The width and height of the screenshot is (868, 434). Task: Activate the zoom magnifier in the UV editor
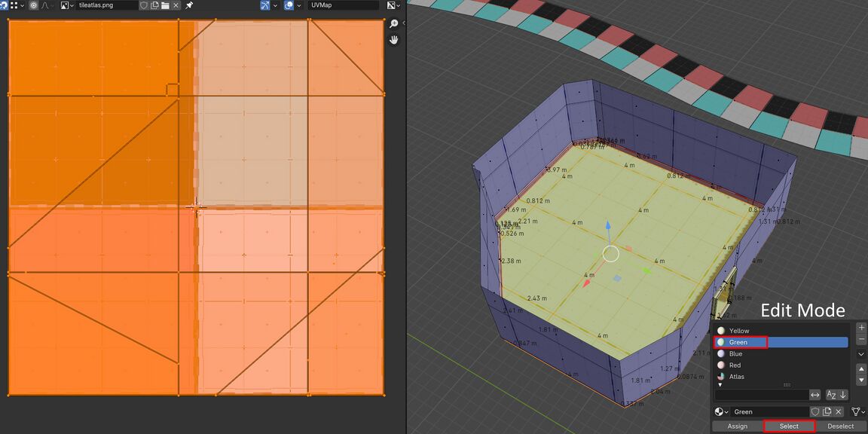click(x=394, y=23)
